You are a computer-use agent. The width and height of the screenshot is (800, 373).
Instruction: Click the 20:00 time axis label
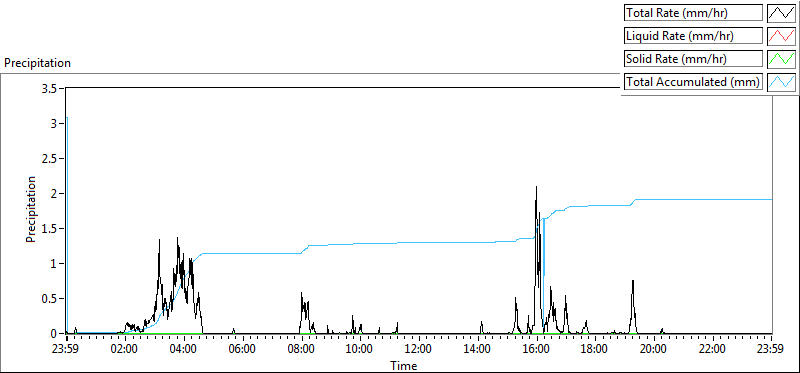tap(654, 350)
